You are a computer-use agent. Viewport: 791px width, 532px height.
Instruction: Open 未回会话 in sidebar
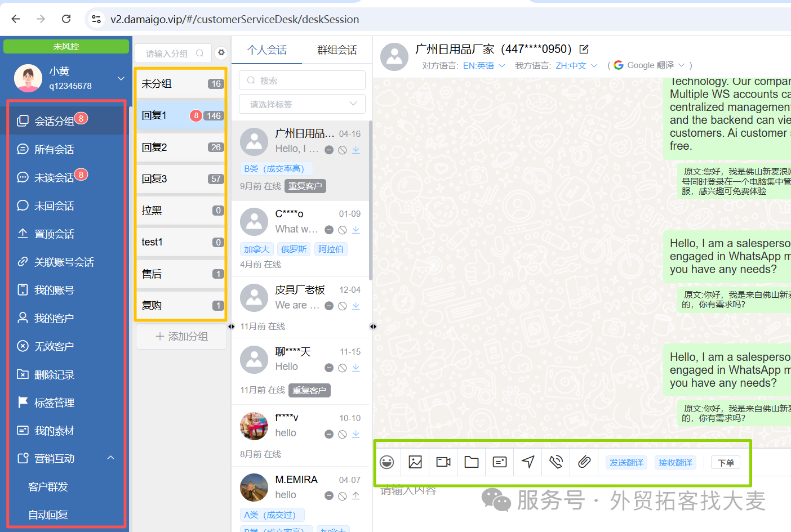point(66,205)
